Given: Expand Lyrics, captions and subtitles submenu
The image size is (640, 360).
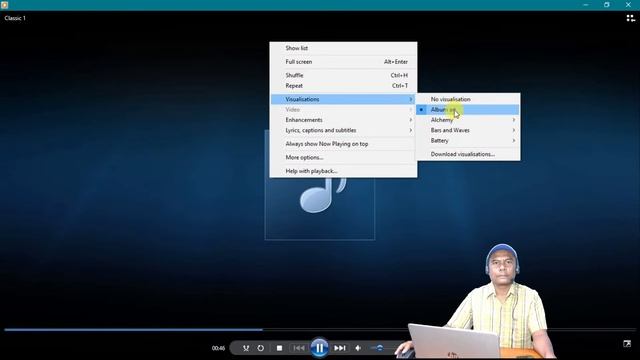Looking at the screenshot, I should coord(343,130).
